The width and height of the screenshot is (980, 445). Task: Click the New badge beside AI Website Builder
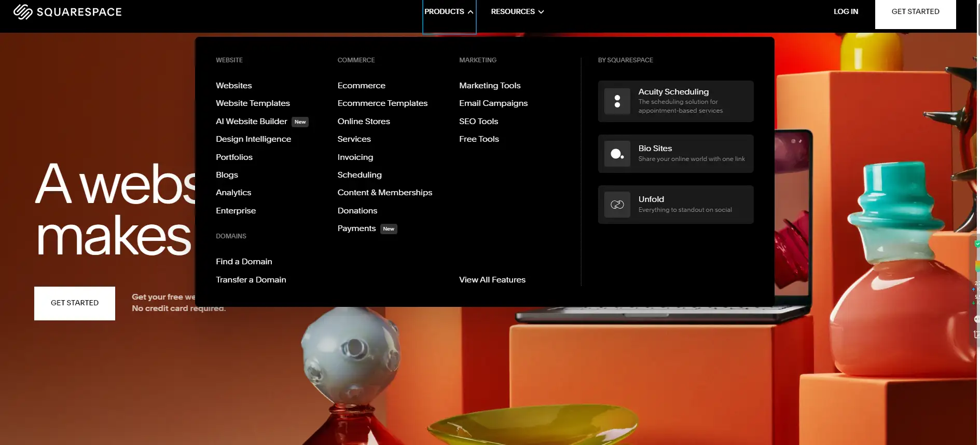300,122
